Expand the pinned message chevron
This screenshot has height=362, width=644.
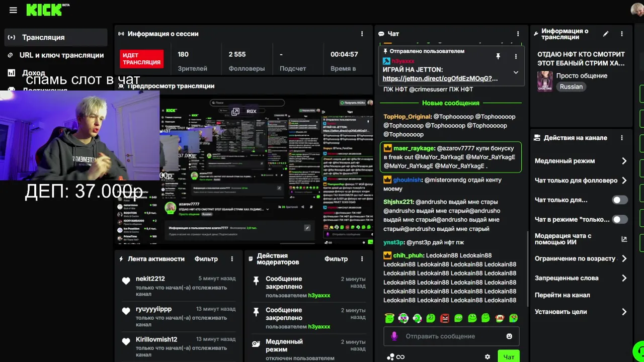click(x=516, y=72)
